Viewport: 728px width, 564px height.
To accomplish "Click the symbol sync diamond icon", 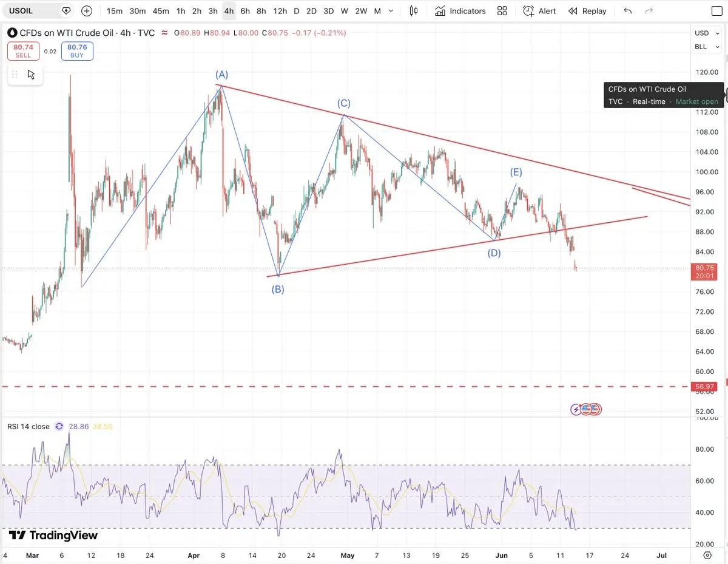I will coord(66,11).
